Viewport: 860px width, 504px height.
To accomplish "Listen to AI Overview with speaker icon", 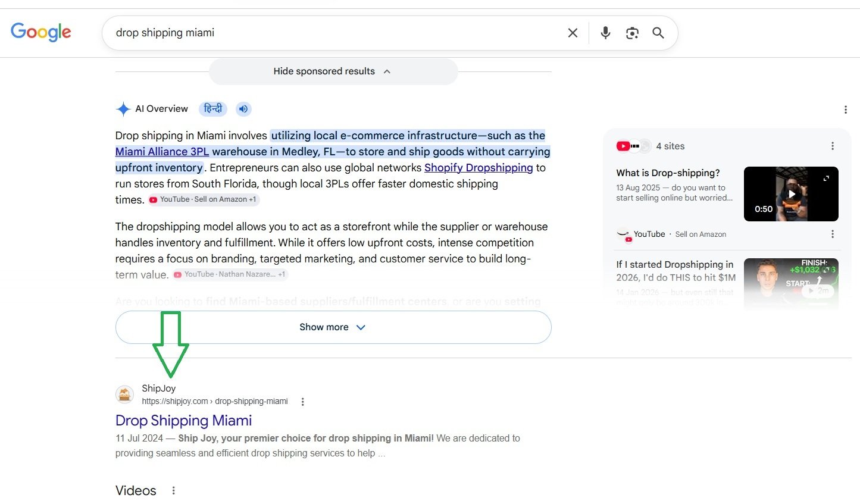I will (x=243, y=109).
